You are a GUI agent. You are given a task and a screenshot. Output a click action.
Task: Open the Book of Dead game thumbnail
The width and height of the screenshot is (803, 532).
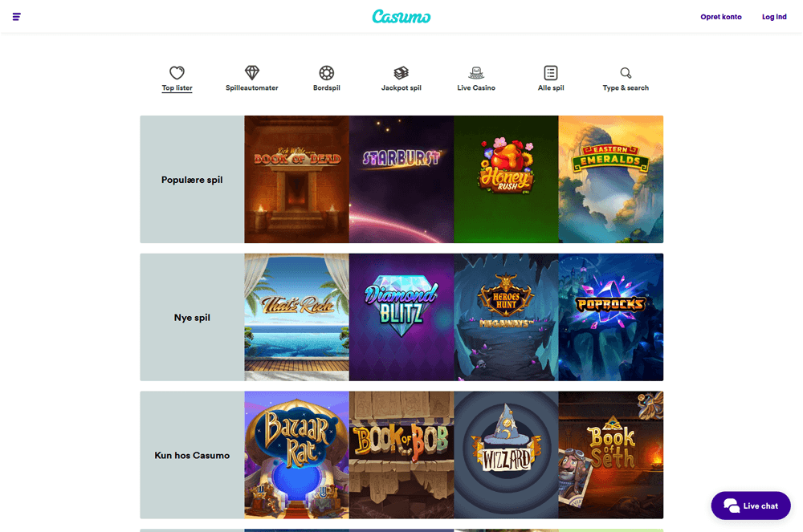pos(296,179)
